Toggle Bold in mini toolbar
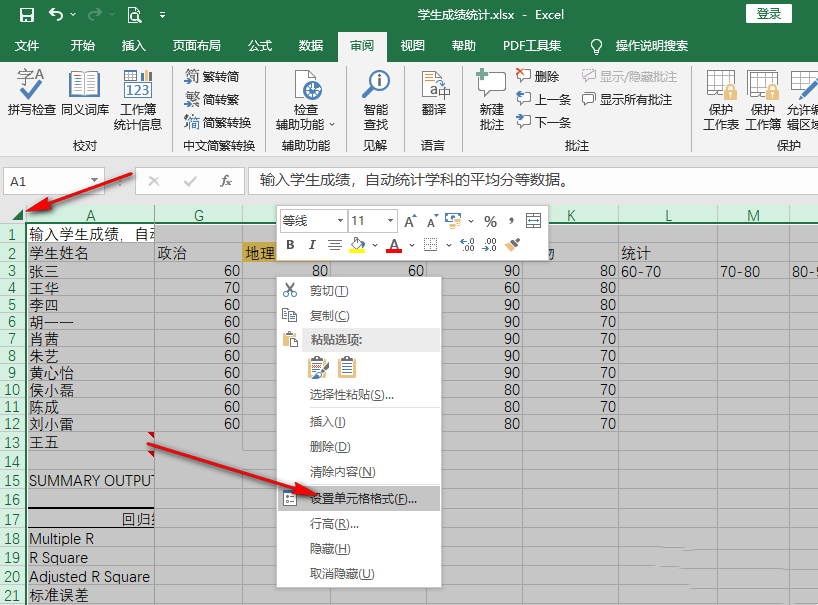Screen dimensions: 818x605 pos(291,245)
